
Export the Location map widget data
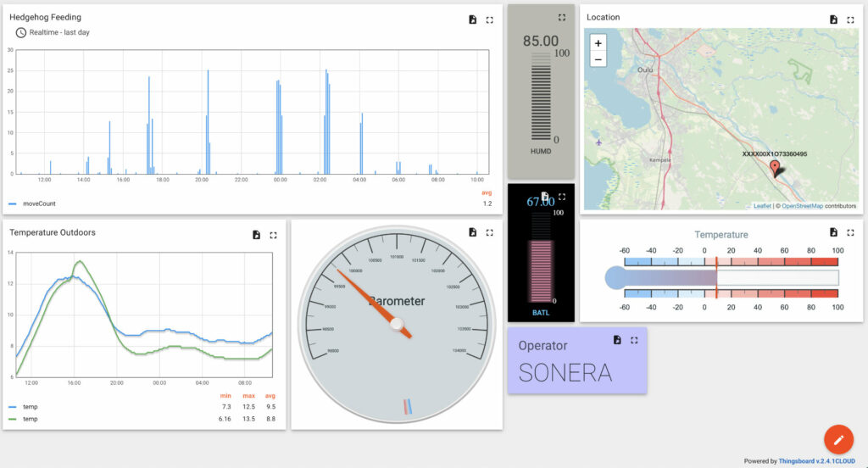pyautogui.click(x=833, y=19)
